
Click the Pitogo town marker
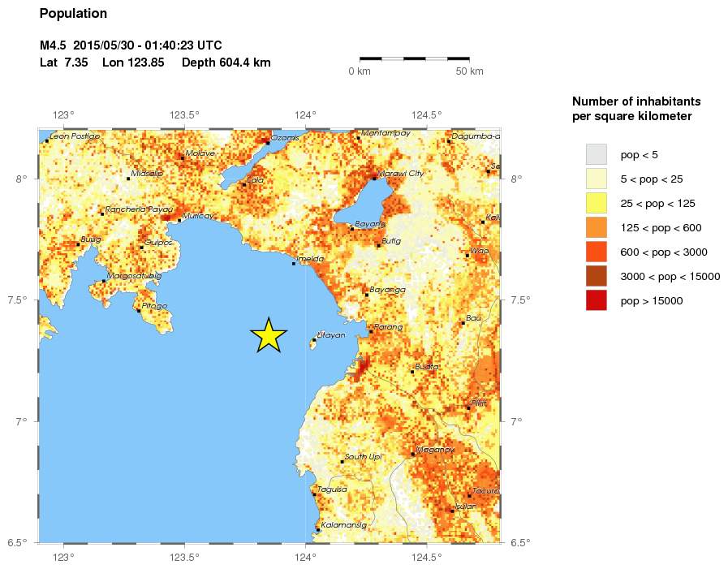(139, 311)
